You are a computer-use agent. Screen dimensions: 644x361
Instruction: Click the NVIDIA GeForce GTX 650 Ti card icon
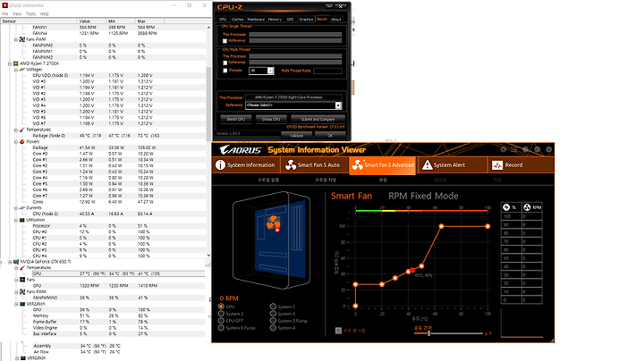tap(16, 262)
